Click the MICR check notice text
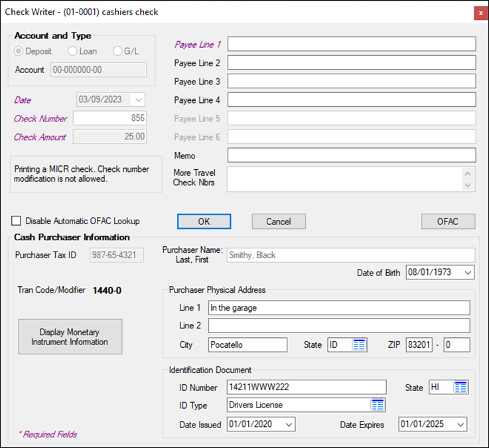 tap(82, 174)
